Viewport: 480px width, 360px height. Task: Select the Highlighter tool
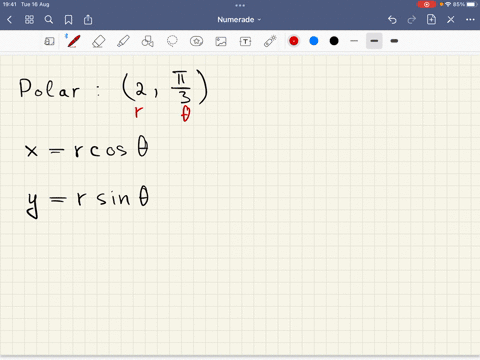click(x=123, y=41)
